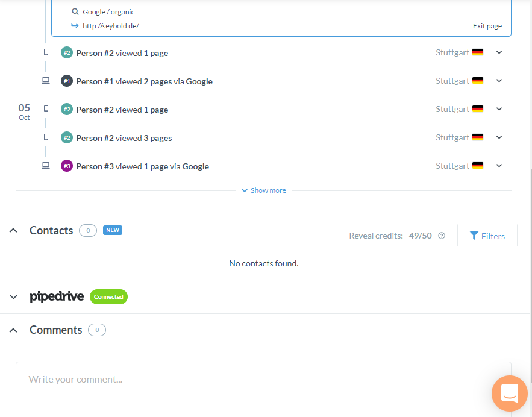Click the pipedrive logo
The image size is (532, 417).
56,296
